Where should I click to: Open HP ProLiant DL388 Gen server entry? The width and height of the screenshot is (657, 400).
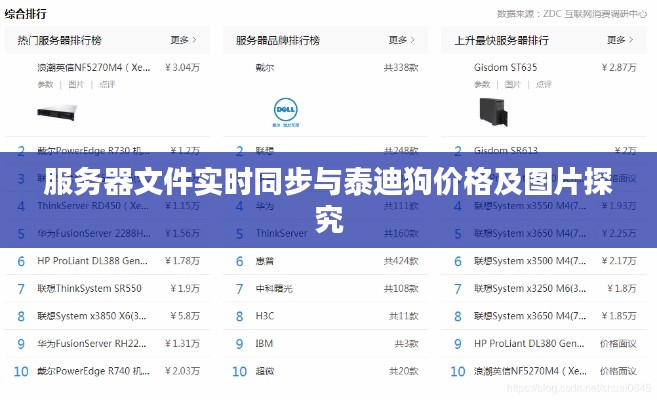coord(92,261)
